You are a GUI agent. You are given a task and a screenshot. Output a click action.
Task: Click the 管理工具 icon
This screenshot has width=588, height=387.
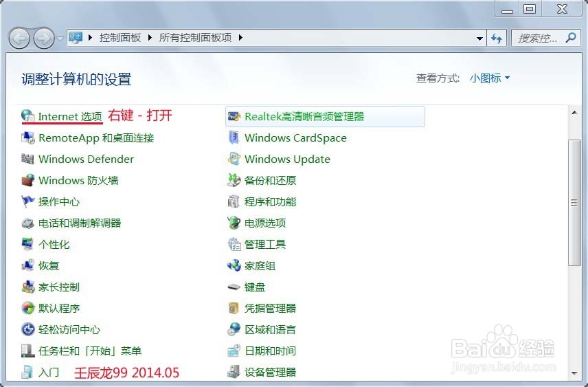point(234,244)
